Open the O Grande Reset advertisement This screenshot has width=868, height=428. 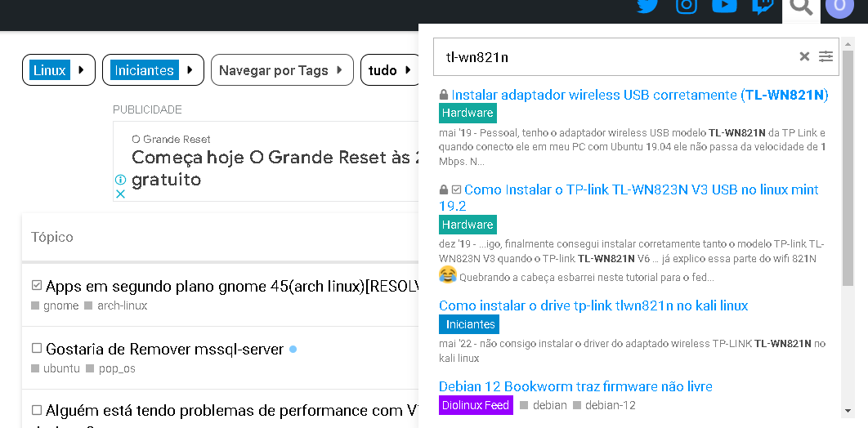coord(275,168)
